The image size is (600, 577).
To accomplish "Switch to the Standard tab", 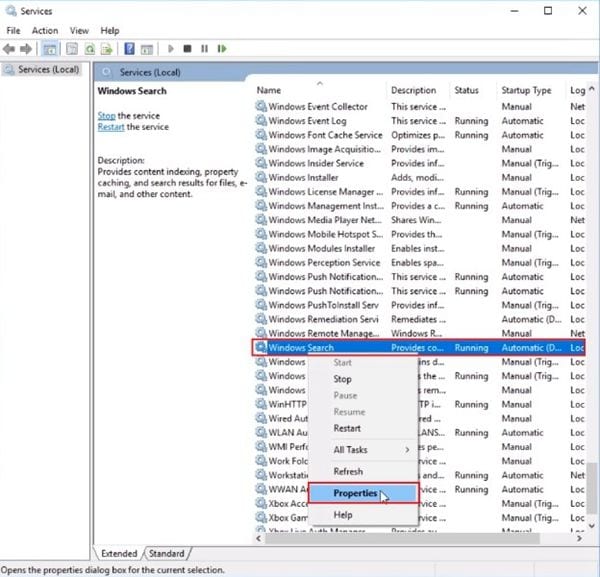I will [x=166, y=553].
